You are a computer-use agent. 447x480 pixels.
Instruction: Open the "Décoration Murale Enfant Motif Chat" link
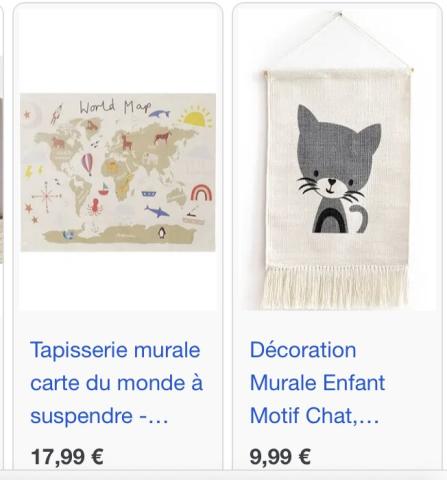coord(317,383)
